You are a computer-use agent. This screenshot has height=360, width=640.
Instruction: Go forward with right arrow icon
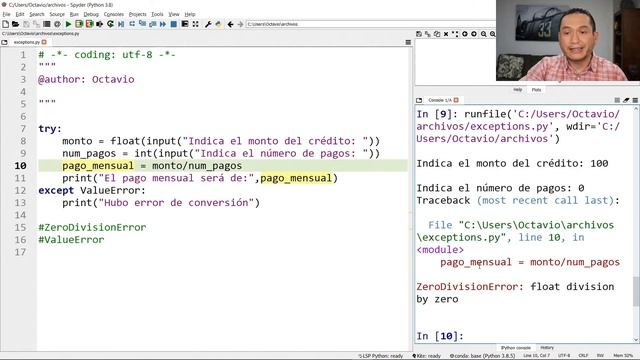240,24
